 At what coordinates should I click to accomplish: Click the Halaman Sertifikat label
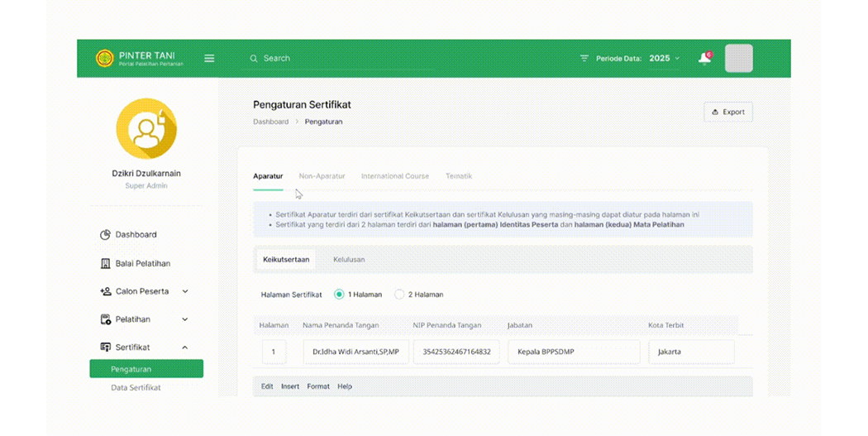tap(291, 295)
